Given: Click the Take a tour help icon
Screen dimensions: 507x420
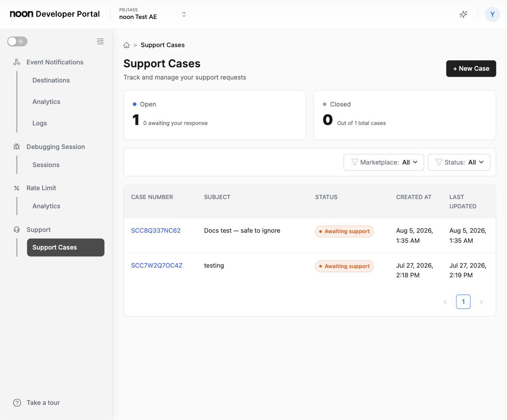Looking at the screenshot, I should pos(17,403).
